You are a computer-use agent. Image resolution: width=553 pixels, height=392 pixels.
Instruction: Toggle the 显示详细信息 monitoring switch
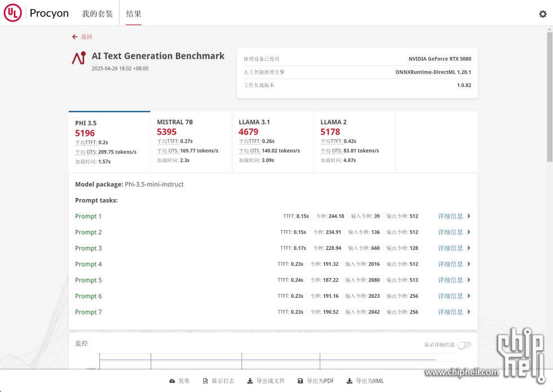(464, 345)
